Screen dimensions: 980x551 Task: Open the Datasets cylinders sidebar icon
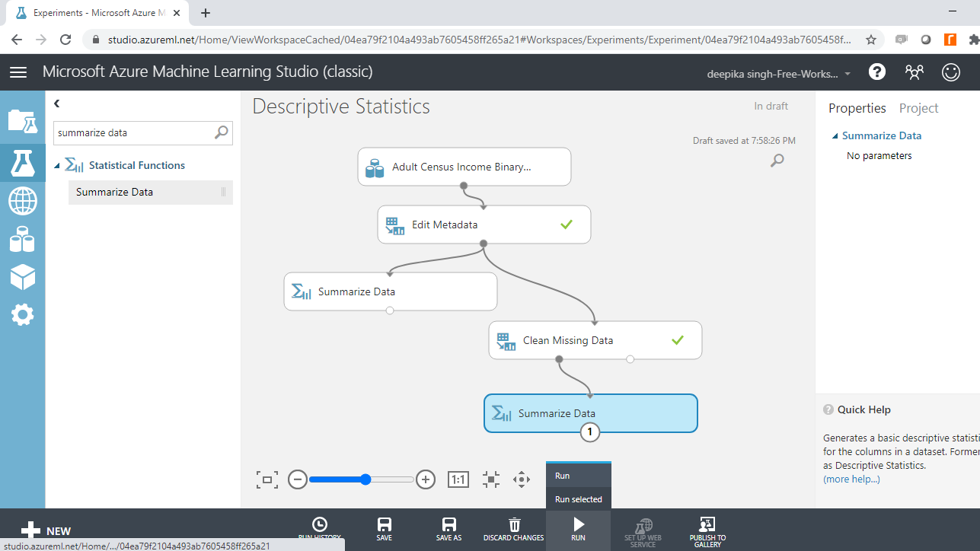click(x=22, y=239)
